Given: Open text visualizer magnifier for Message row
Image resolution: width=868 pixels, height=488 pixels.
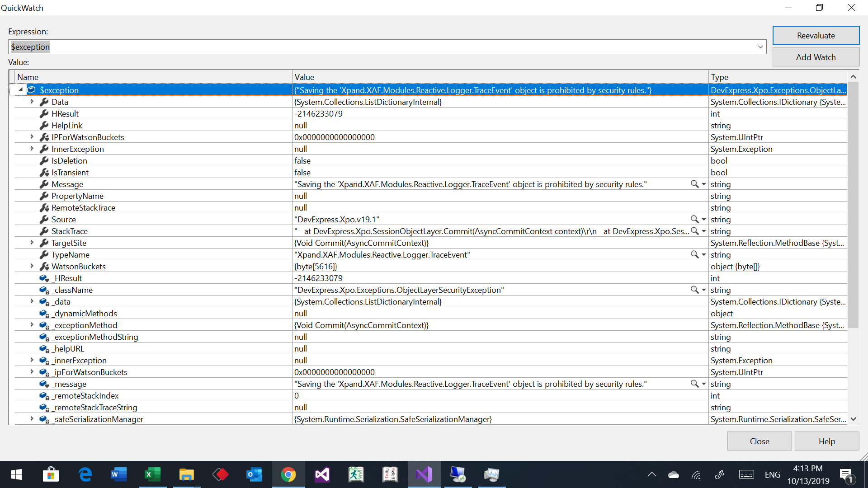Looking at the screenshot, I should click(694, 184).
